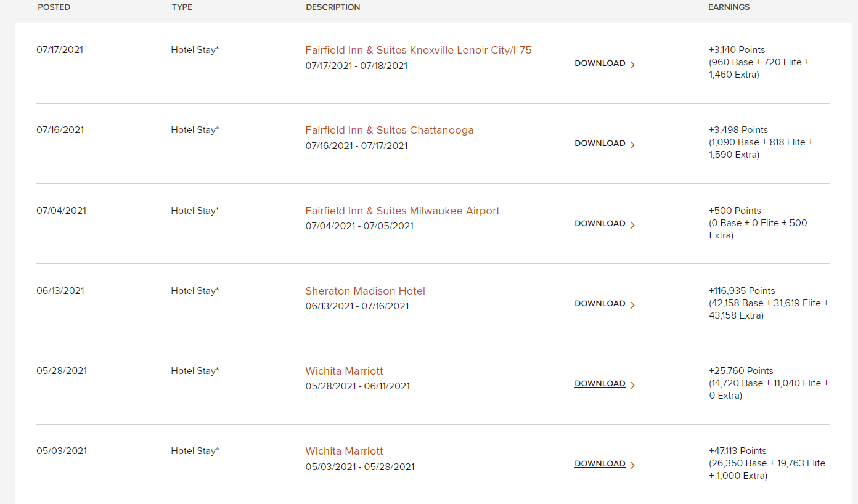Screen dimensions: 858x504
Task: Open Wichita Marriott link posted 05/03/2021
Action: coord(344,451)
